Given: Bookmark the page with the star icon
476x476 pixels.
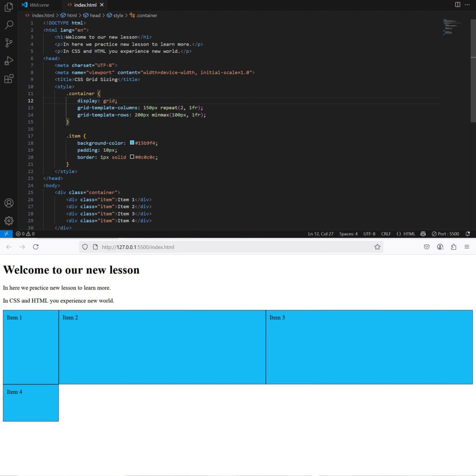Looking at the screenshot, I should [376, 247].
